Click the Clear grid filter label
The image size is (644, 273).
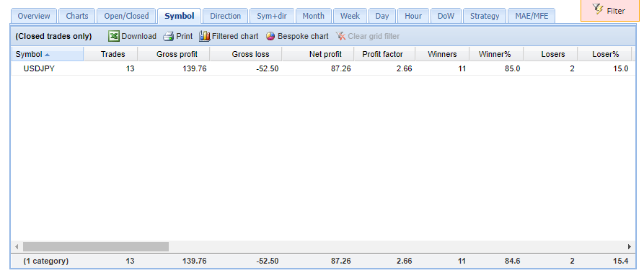(x=374, y=36)
